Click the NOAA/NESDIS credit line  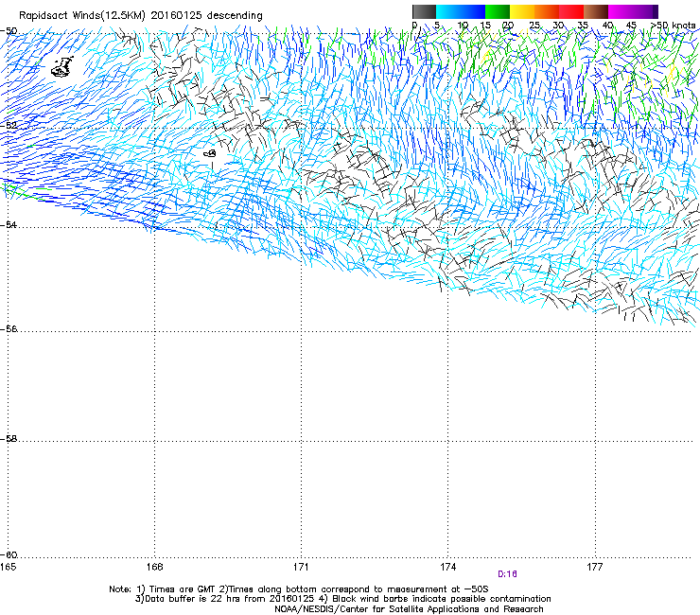(x=409, y=609)
